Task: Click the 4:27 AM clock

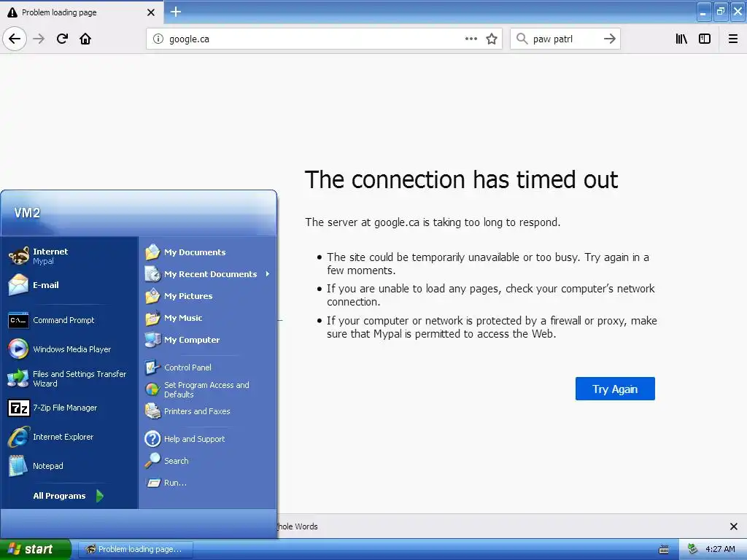Action: pos(720,550)
